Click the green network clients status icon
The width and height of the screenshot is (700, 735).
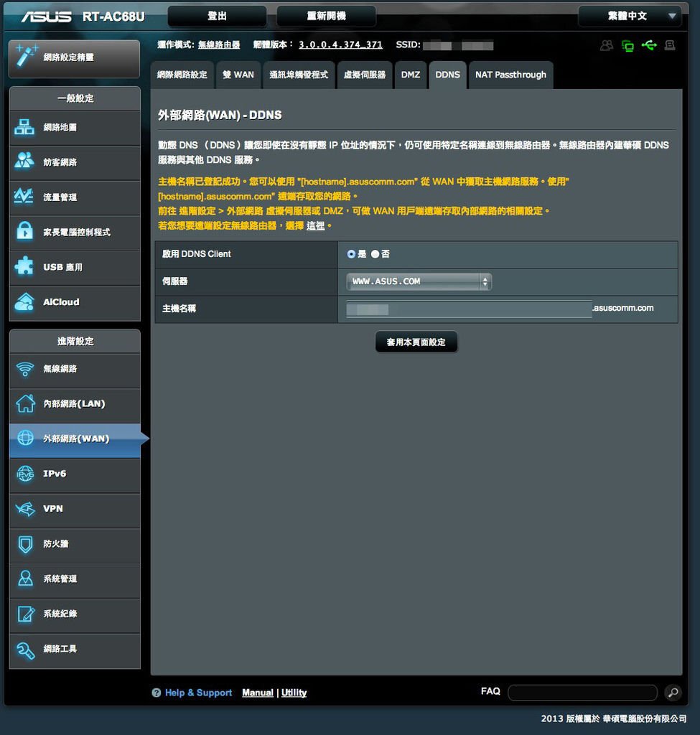(627, 45)
